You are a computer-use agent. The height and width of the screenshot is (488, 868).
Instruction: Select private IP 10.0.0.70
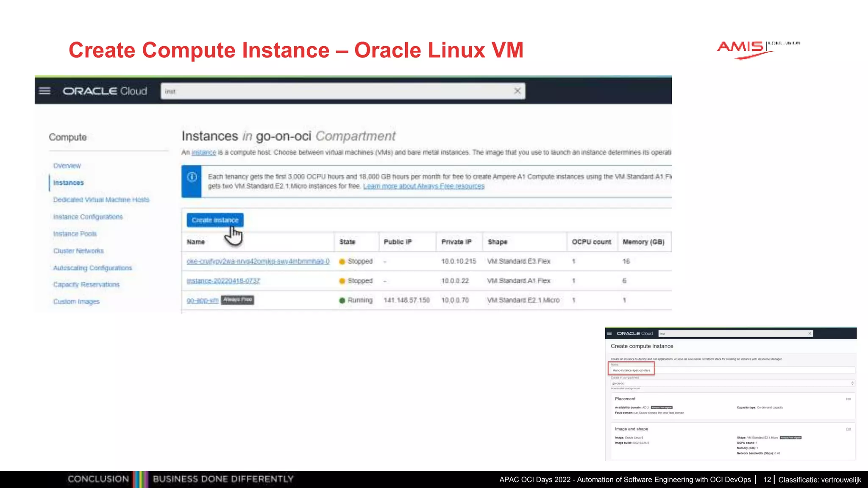coord(455,300)
